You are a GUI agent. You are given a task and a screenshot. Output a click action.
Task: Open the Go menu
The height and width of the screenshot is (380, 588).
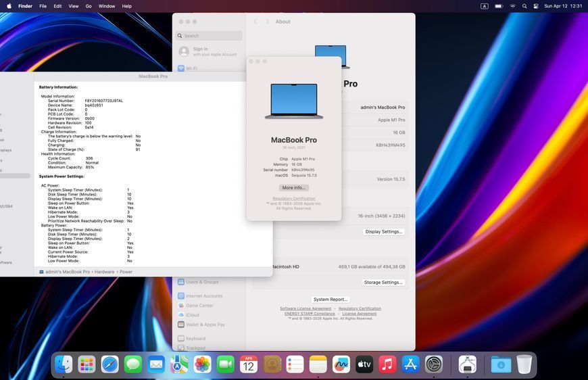(x=89, y=6)
